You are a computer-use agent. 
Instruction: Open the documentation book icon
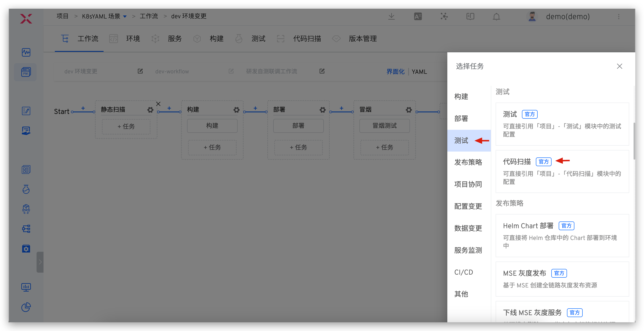tap(470, 16)
